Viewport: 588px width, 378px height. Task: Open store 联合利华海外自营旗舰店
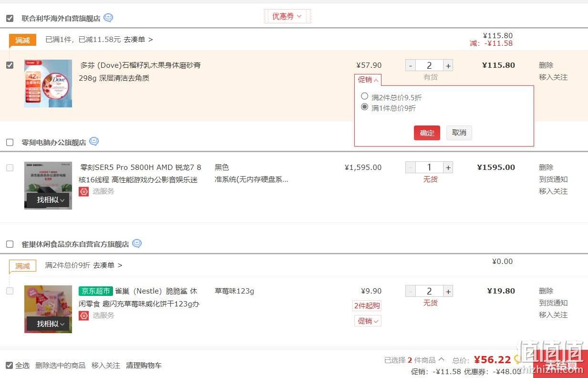click(x=61, y=18)
